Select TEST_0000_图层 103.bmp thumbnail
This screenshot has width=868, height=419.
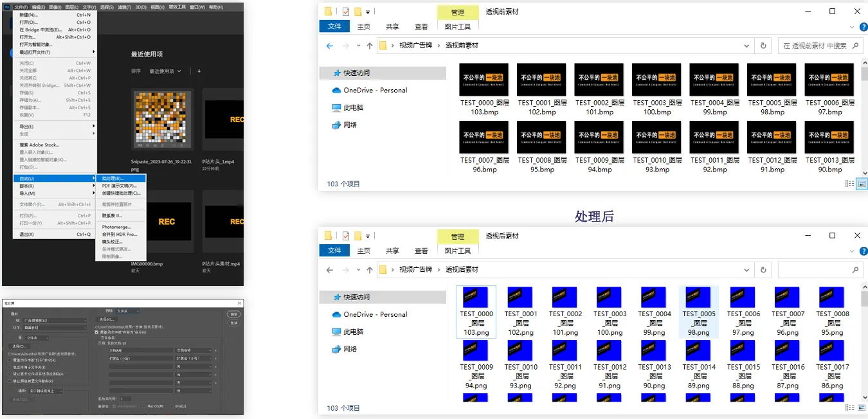coord(484,89)
